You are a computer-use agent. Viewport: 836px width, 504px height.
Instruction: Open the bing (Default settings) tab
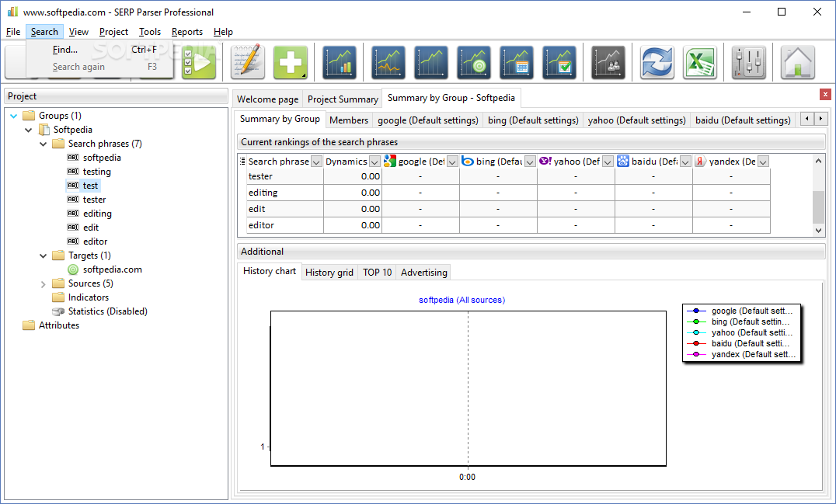coord(533,120)
